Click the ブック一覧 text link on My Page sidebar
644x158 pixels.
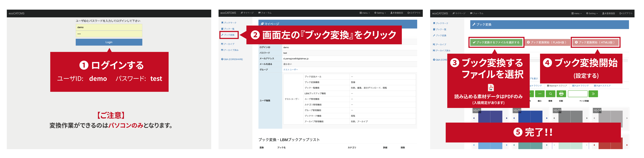pos(229,29)
